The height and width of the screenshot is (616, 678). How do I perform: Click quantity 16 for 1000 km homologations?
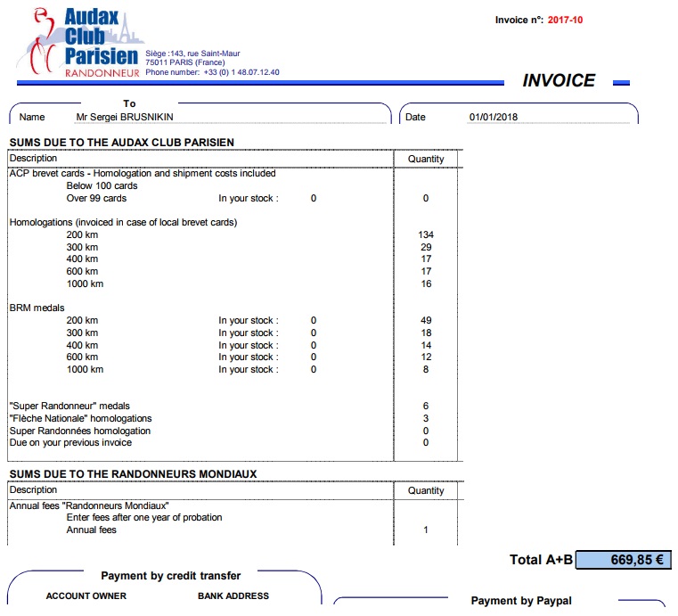[426, 284]
